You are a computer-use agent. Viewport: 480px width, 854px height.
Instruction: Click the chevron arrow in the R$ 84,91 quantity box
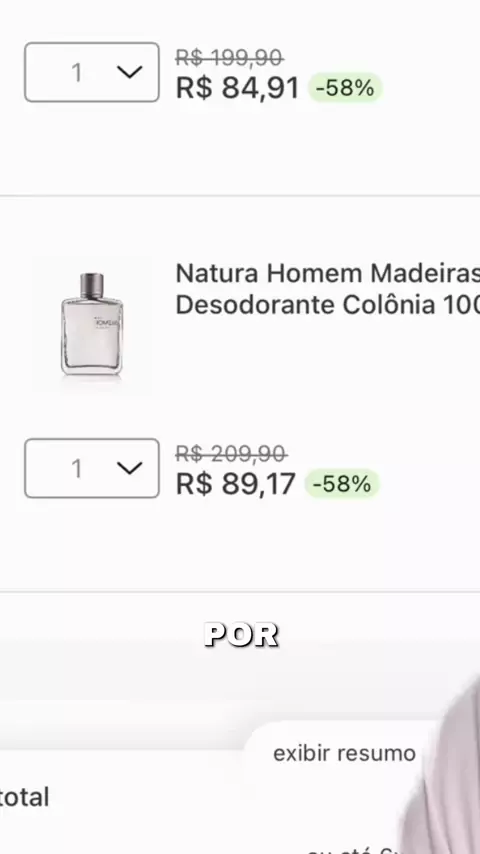pos(129,72)
